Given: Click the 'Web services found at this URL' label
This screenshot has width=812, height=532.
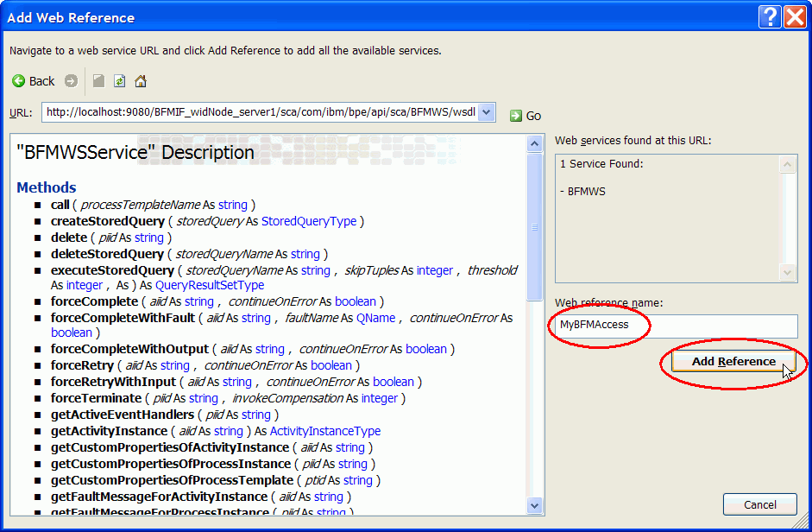Looking at the screenshot, I should pos(633,141).
